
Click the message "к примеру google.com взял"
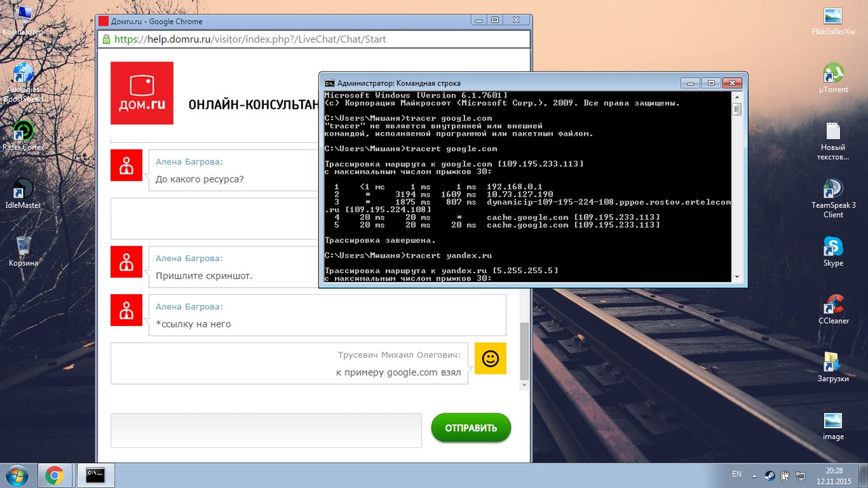399,372
